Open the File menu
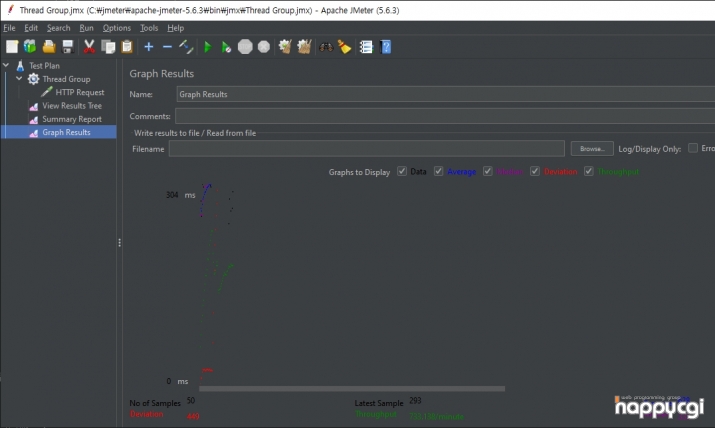 tap(9, 28)
